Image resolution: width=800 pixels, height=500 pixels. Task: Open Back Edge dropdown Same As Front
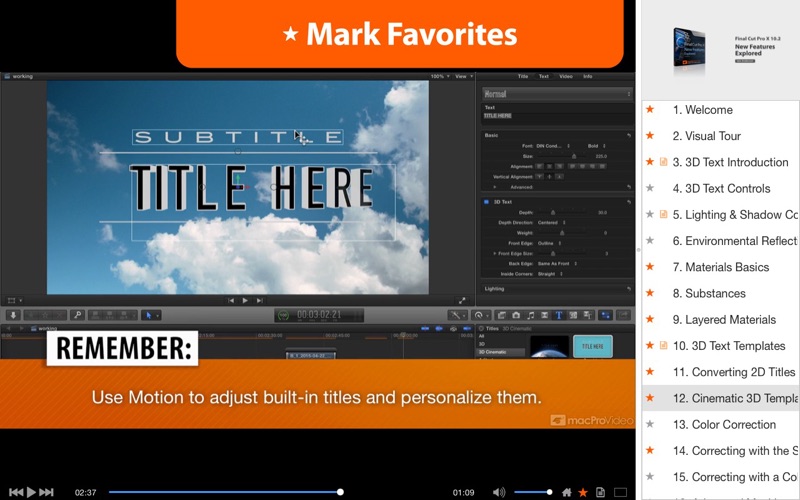(x=557, y=264)
